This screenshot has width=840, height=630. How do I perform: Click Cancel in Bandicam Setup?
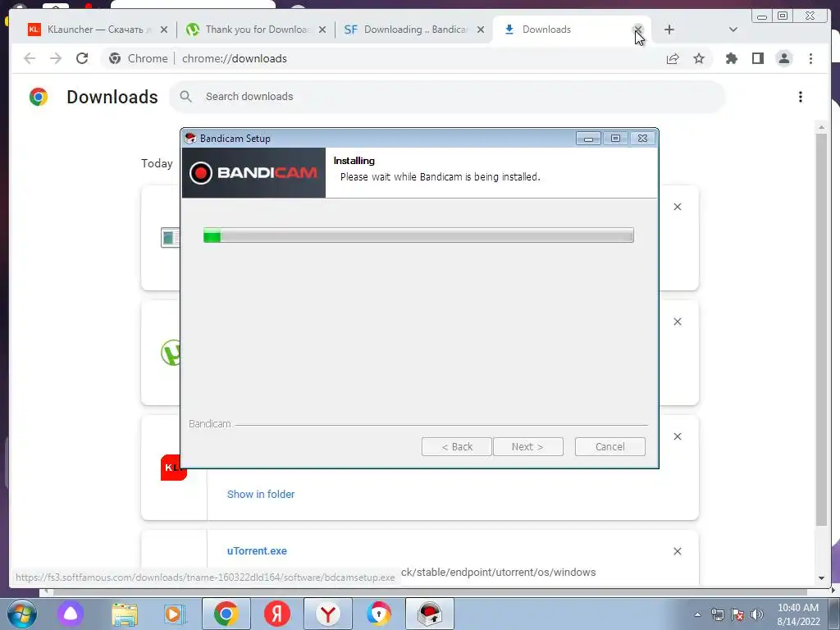click(609, 447)
